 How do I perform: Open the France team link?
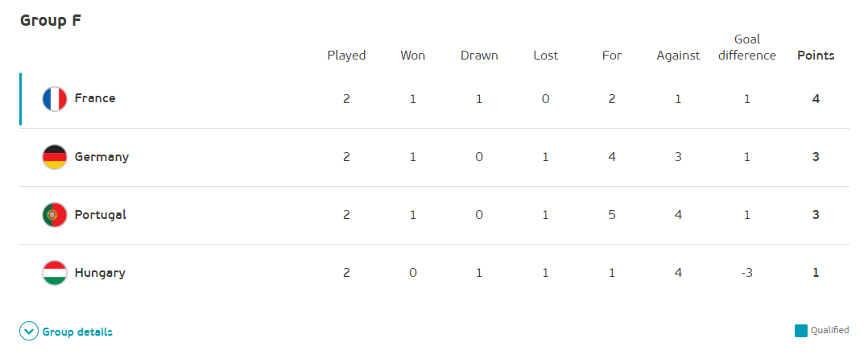pyautogui.click(x=95, y=98)
